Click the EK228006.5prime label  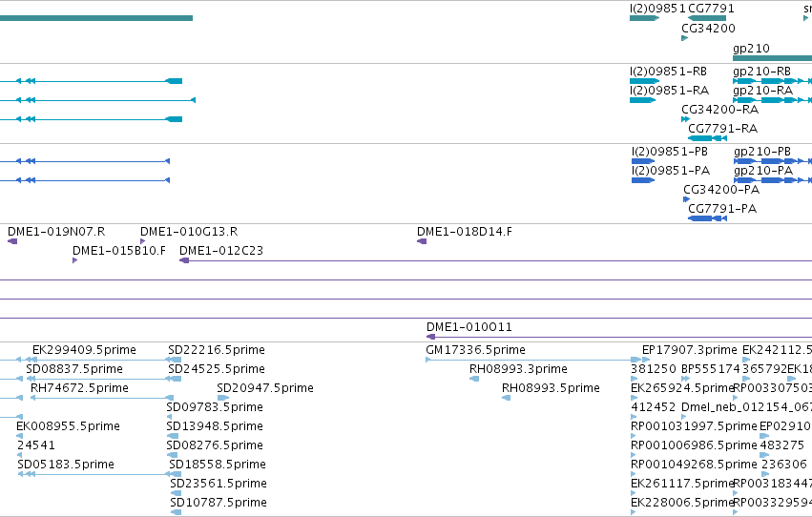[682, 503]
